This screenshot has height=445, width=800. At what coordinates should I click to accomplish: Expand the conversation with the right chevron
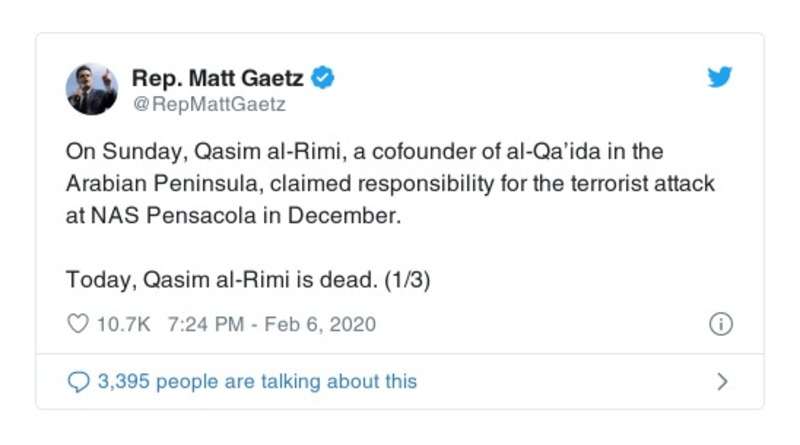tap(723, 381)
